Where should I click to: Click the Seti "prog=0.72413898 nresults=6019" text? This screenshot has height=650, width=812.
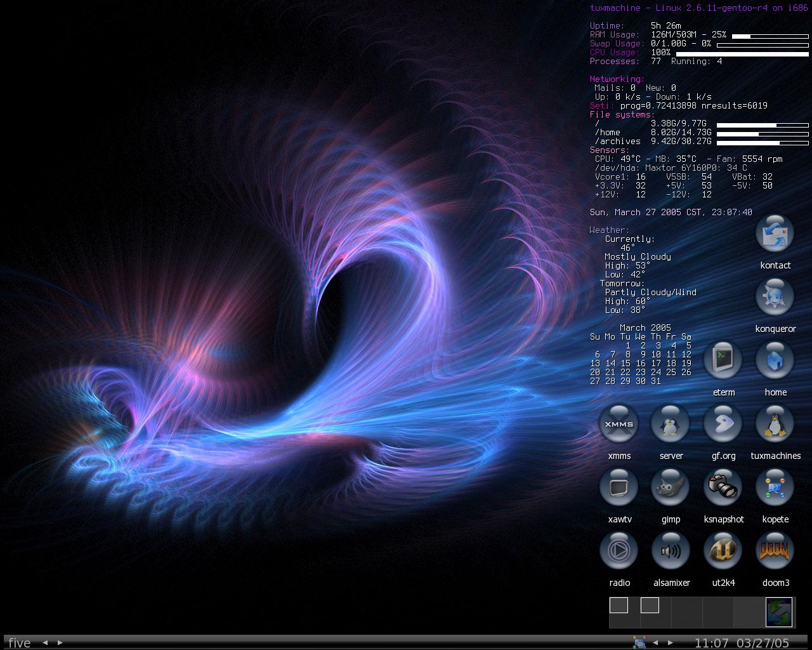coord(694,106)
